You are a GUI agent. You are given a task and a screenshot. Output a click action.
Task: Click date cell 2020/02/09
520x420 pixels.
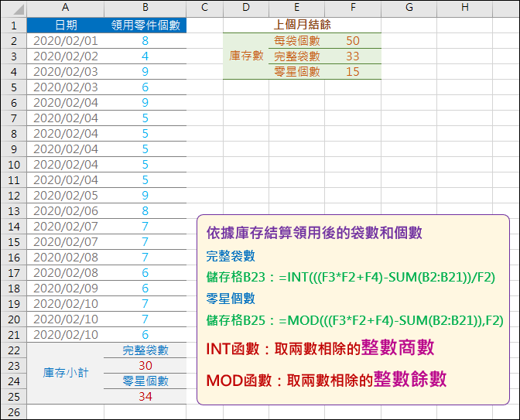pos(65,289)
